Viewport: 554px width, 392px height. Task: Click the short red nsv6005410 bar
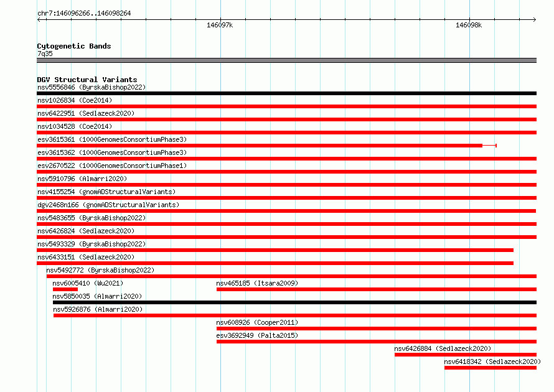[65, 289]
